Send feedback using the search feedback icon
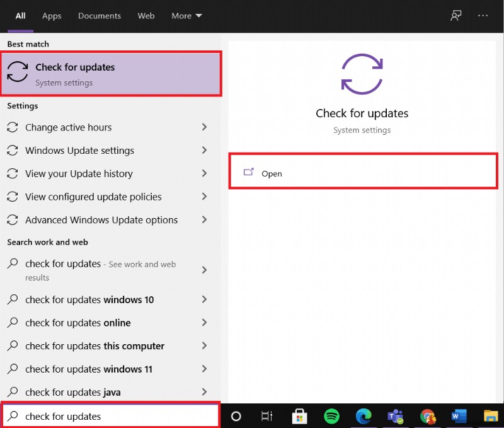Viewport: 504px width, 428px height. 455,16
